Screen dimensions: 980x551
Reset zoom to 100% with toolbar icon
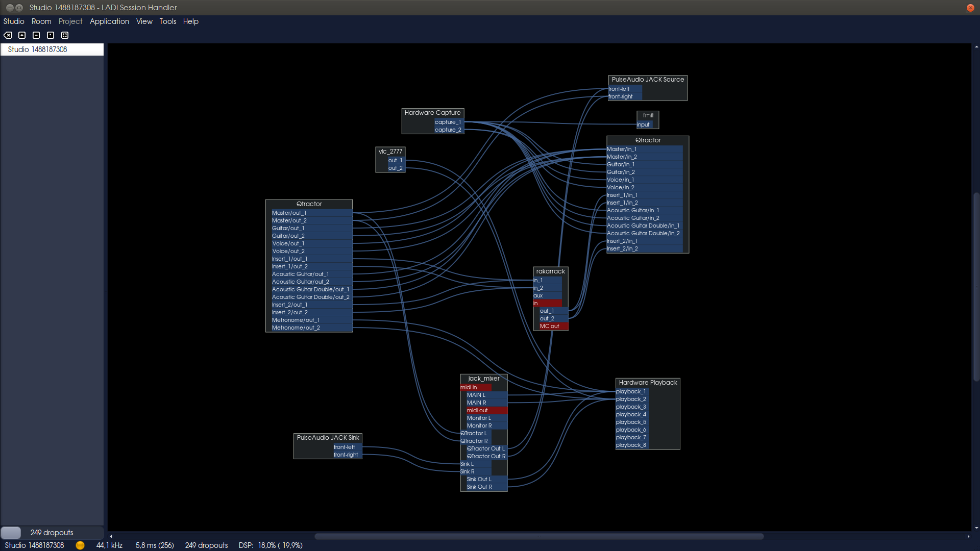click(x=51, y=35)
